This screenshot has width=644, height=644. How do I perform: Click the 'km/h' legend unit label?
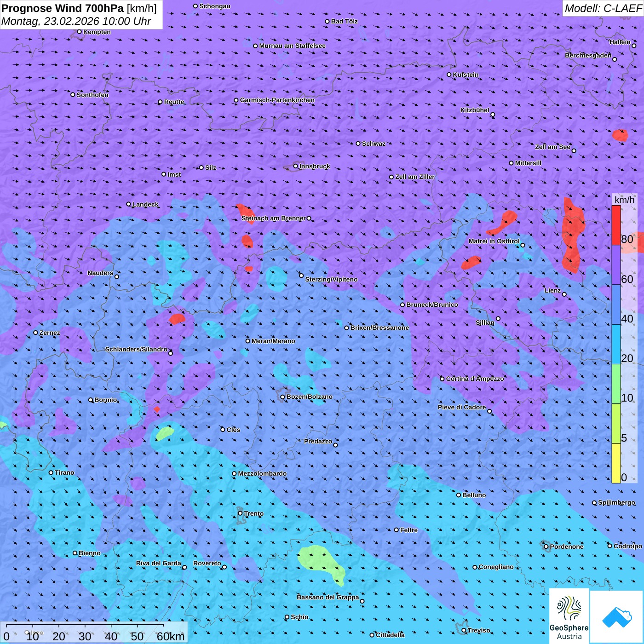coord(625,199)
